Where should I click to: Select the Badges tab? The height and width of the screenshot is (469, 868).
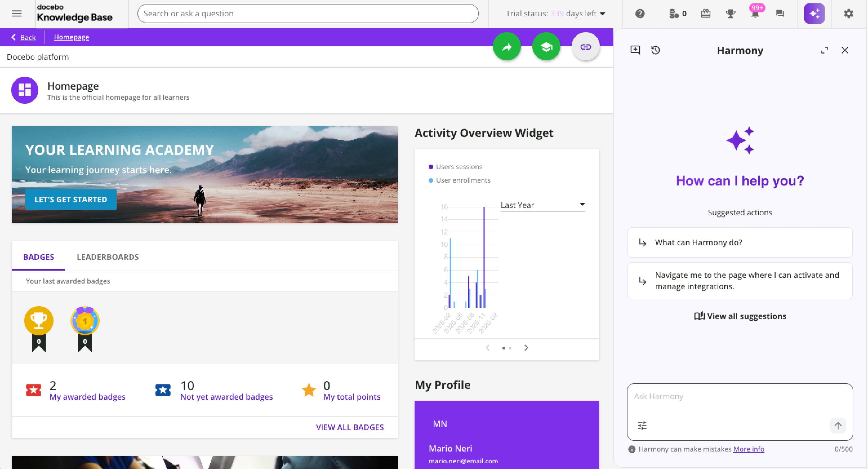(x=38, y=257)
